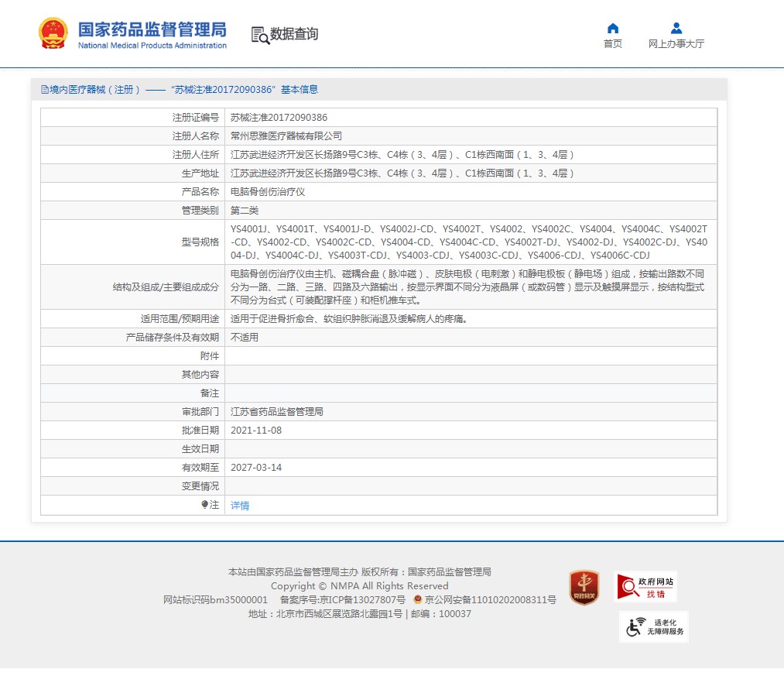The height and width of the screenshot is (676, 784).
Task: Click the police shield icon near 京公网安备
Action: tap(417, 599)
